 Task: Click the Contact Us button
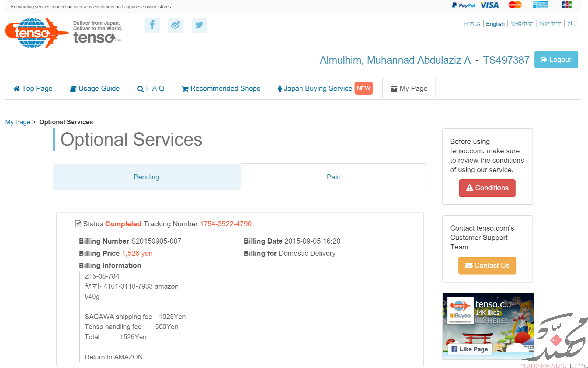coord(487,265)
